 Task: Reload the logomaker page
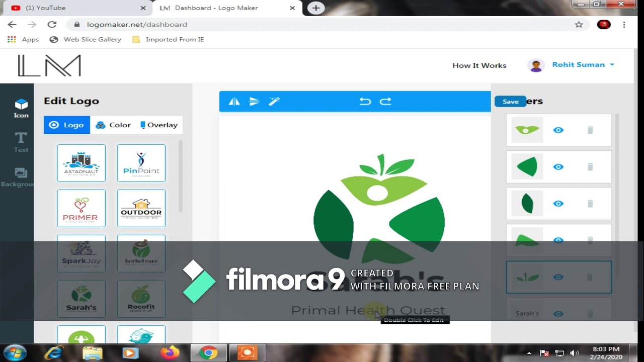(52, 24)
